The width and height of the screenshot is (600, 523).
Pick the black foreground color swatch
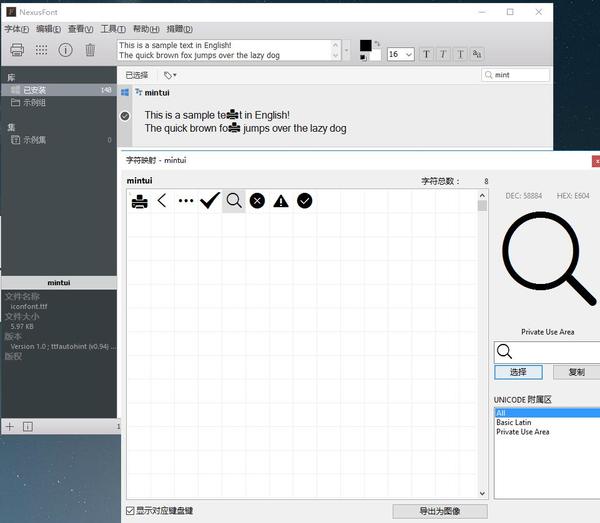click(365, 46)
